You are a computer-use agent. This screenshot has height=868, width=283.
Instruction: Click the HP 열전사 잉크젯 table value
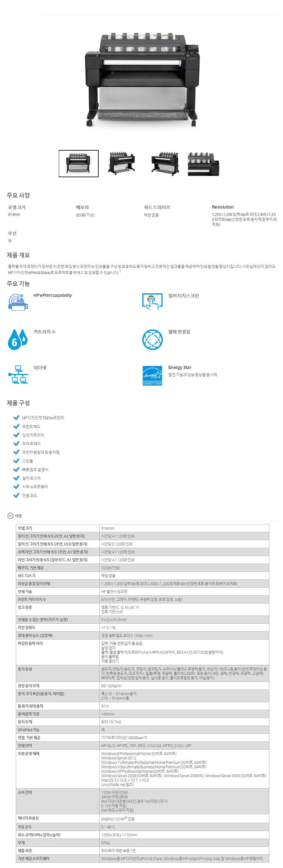(114, 591)
